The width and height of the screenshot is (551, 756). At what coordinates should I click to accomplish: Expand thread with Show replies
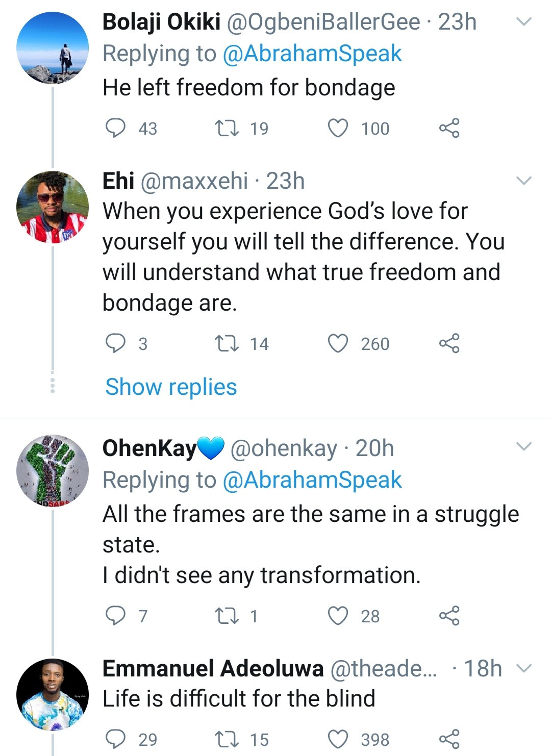pyautogui.click(x=171, y=387)
